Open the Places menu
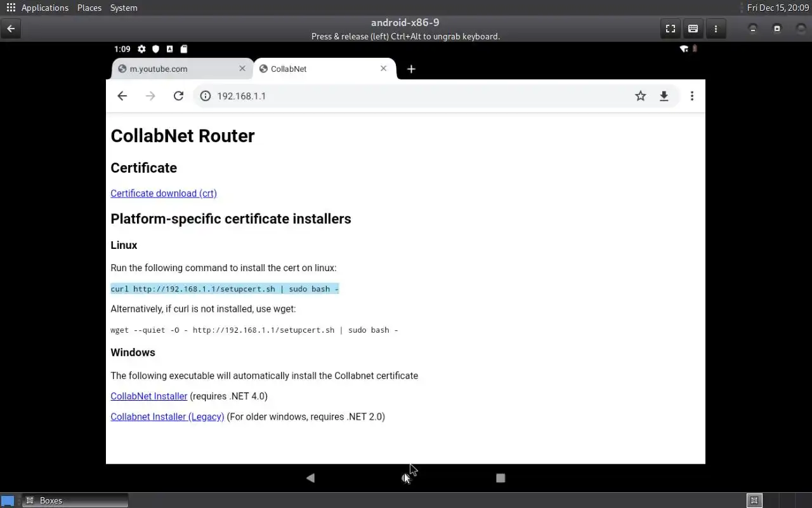 click(89, 8)
